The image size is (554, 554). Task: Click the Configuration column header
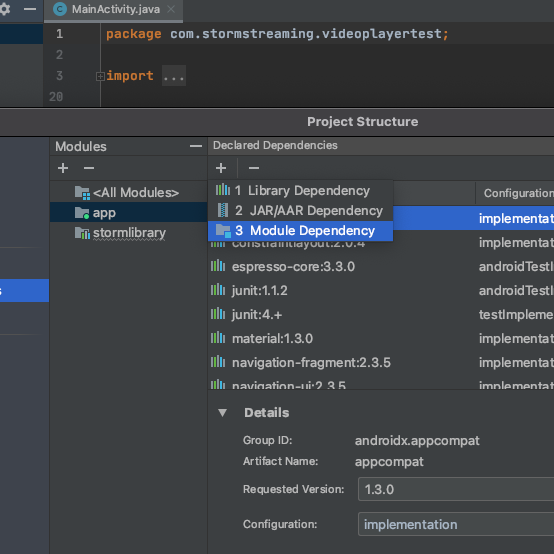(515, 193)
